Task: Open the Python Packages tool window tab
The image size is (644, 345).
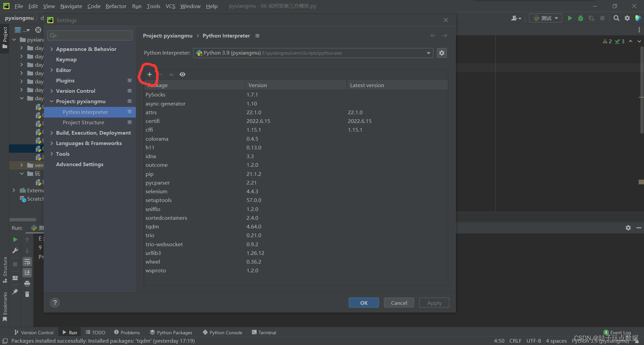Action: click(x=171, y=332)
